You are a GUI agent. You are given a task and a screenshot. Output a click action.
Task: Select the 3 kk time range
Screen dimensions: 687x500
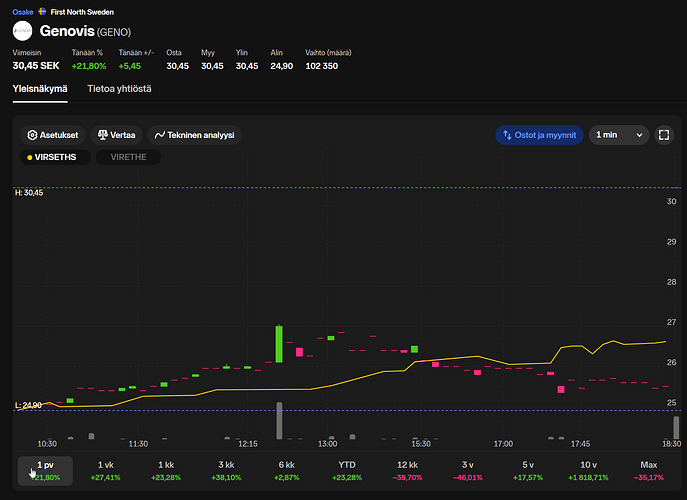coord(226,471)
